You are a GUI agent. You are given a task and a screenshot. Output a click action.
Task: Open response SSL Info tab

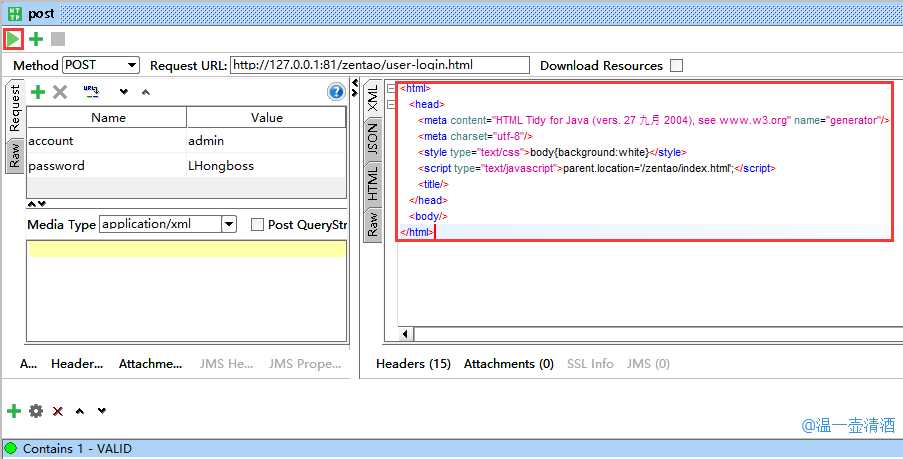590,364
